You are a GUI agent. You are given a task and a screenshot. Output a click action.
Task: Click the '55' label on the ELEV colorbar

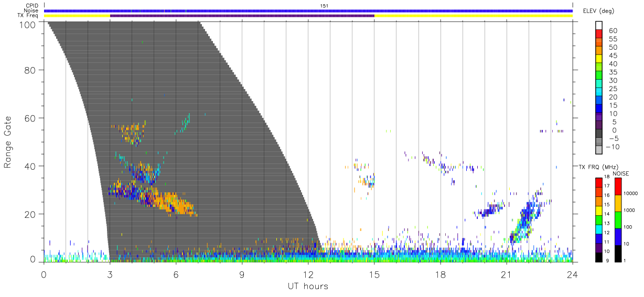[612, 39]
